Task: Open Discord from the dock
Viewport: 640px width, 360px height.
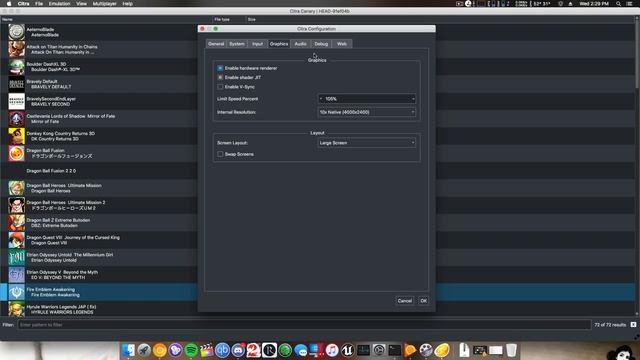Action: click(x=238, y=350)
